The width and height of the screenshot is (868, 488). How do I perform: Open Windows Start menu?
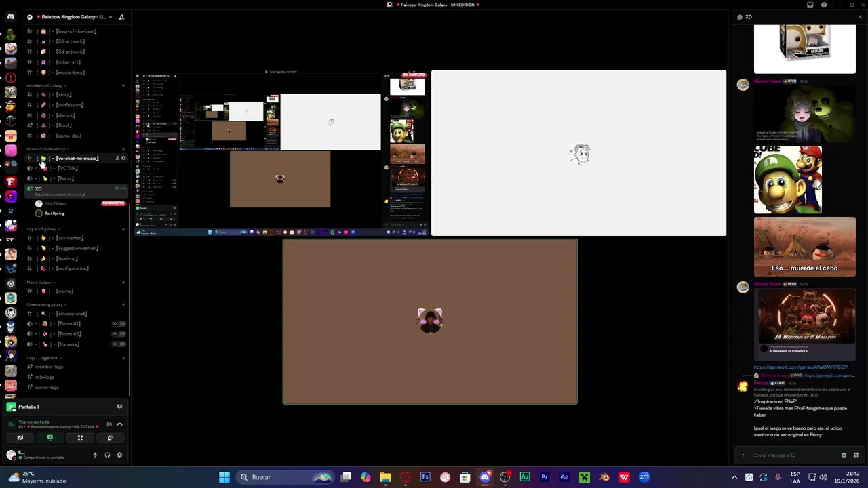(224, 477)
